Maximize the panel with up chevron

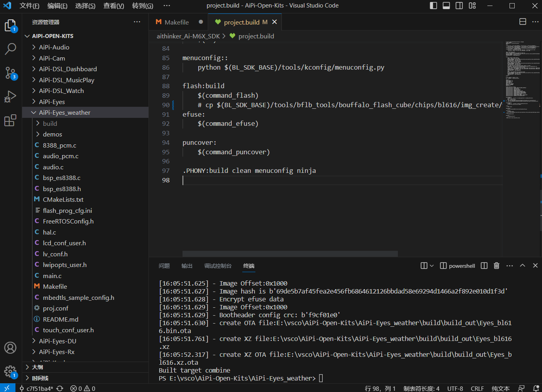coord(523,266)
